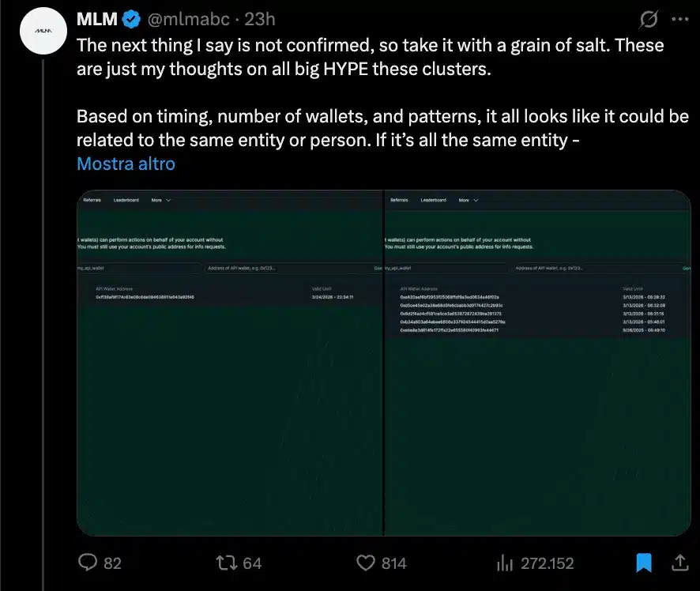This screenshot has width=700, height=591.
Task: Open the left screenshot with single wallet address
Action: (x=229, y=363)
